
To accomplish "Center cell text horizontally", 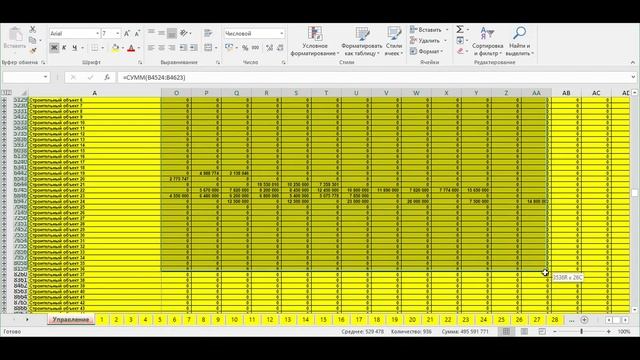I will (161, 48).
